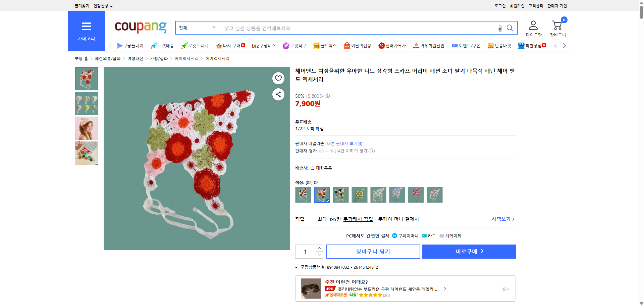This screenshot has width=644, height=306.
Task: Select the checked color option 02
Action: point(322,195)
